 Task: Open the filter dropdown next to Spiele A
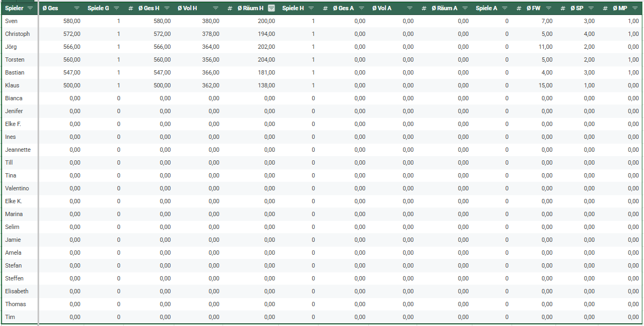coord(505,8)
